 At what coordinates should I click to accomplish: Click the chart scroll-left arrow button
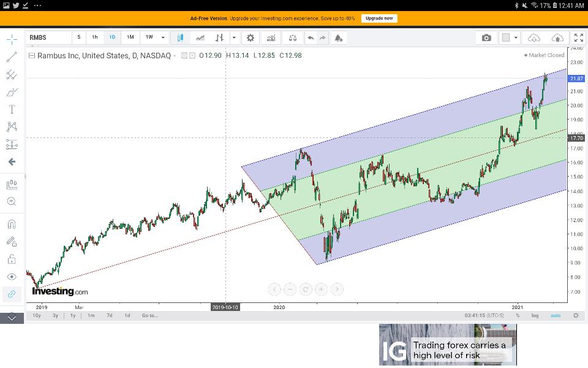pos(274,289)
